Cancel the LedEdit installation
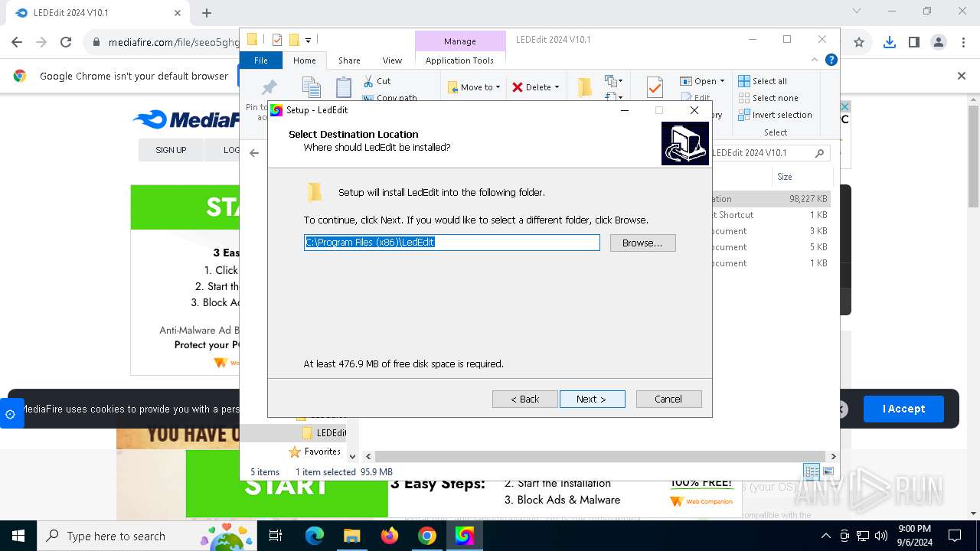Screen dimensions: 980x551 coord(668,399)
